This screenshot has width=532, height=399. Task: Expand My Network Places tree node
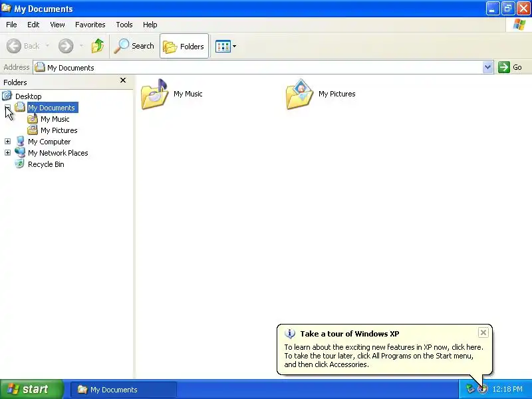tap(7, 153)
